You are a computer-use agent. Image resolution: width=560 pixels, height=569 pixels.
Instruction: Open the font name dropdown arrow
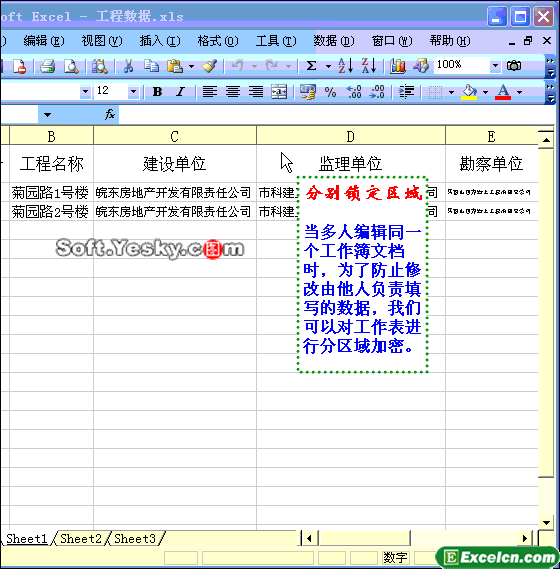85,92
